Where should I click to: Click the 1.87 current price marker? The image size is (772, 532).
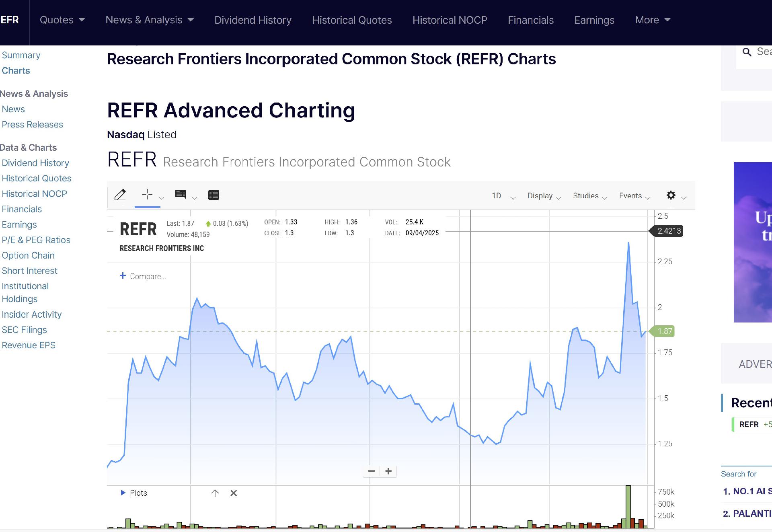664,331
